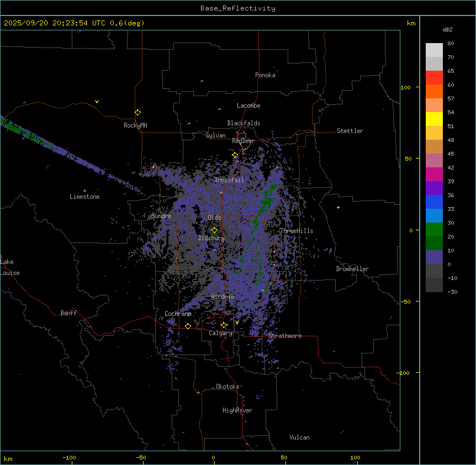Select the white plus marker east of ThreeHills
Viewport: 476px width, 465px height.
pos(339,207)
